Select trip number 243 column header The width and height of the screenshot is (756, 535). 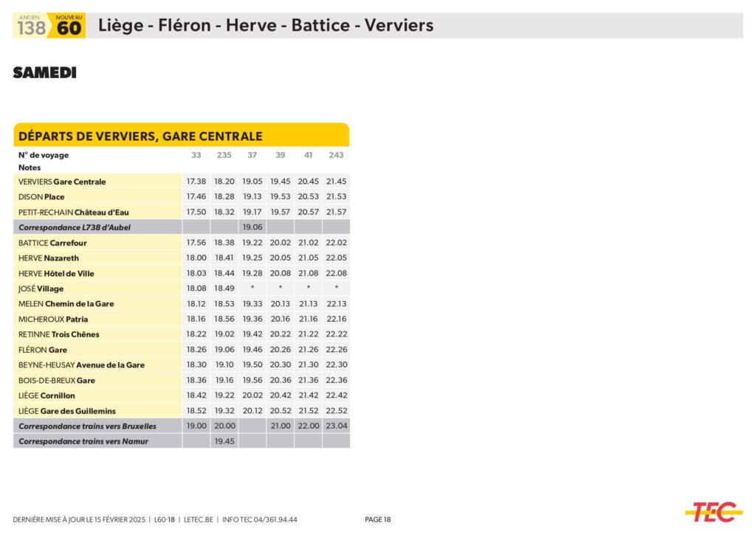[336, 155]
